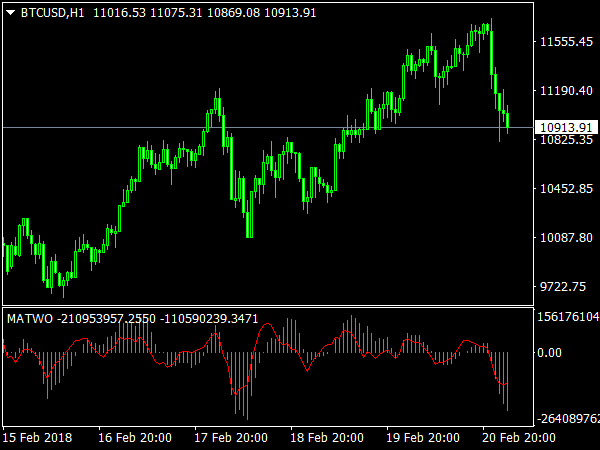Image resolution: width=600 pixels, height=450 pixels.
Task: Click the 9722.75 price axis label
Action: 563,287
